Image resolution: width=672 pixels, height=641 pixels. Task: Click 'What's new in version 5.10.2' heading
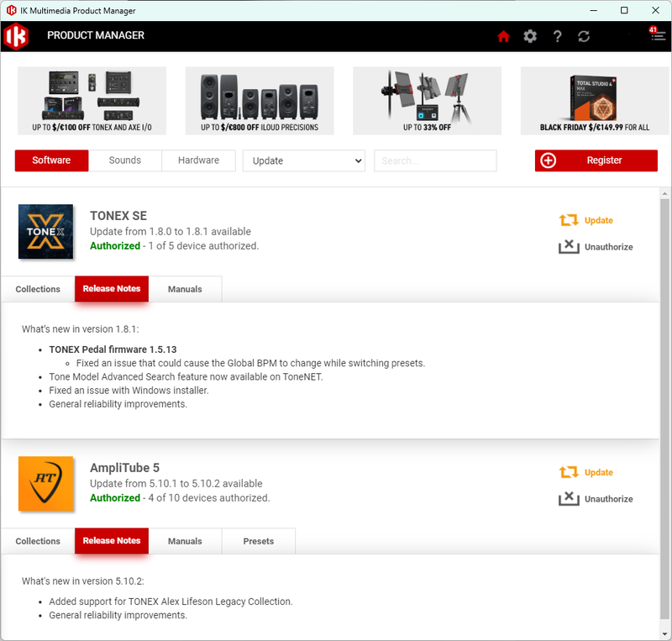(x=82, y=581)
